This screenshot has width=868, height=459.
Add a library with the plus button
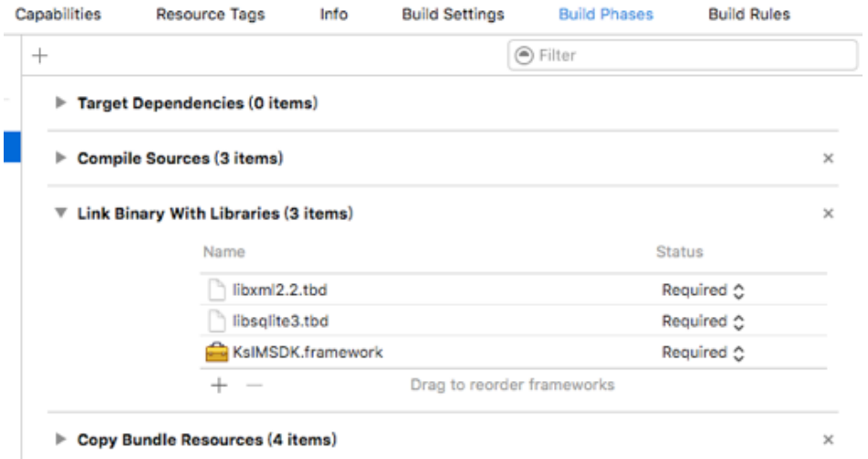click(219, 385)
